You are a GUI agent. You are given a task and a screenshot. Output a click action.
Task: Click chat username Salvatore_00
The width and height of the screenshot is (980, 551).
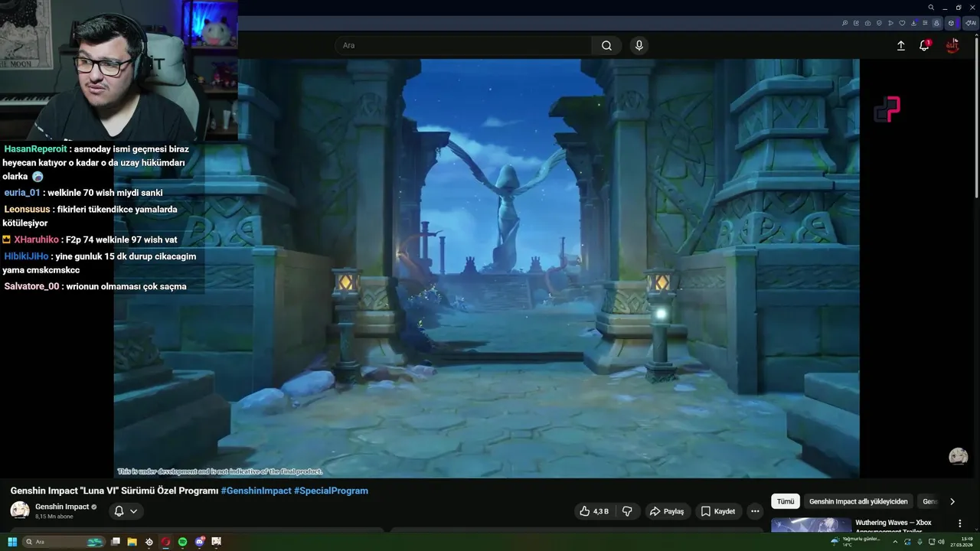pyautogui.click(x=31, y=286)
